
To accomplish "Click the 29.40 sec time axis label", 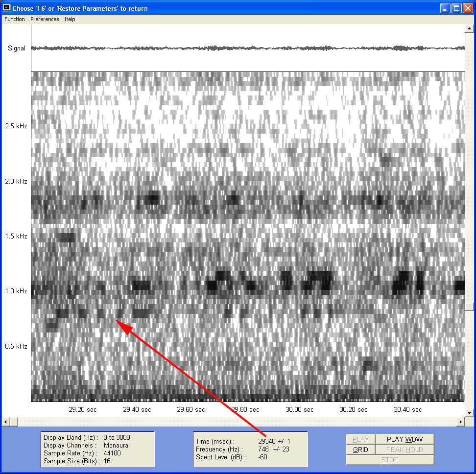I will click(137, 409).
